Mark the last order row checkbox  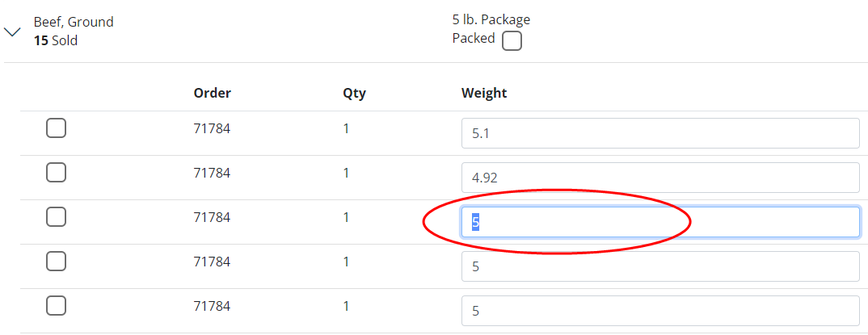coord(56,306)
